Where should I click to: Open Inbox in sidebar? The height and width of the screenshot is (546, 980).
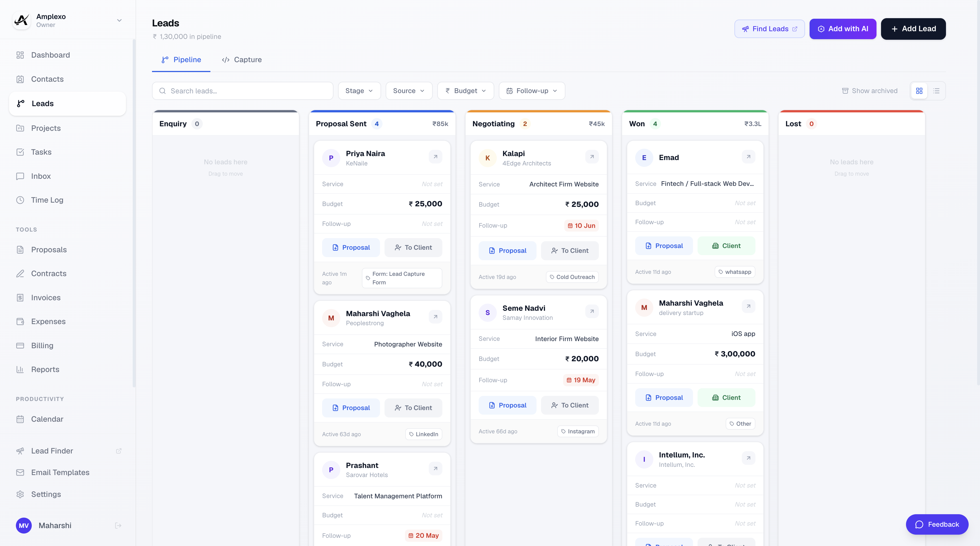[x=67, y=176]
